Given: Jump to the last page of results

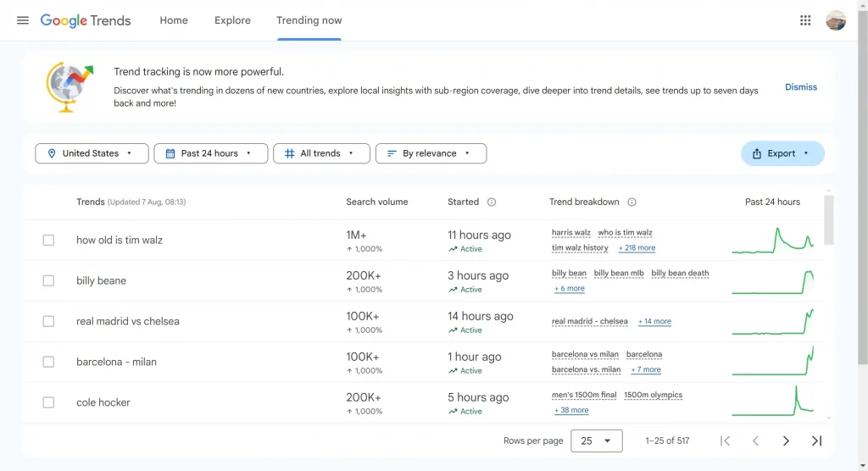Looking at the screenshot, I should click(x=816, y=441).
